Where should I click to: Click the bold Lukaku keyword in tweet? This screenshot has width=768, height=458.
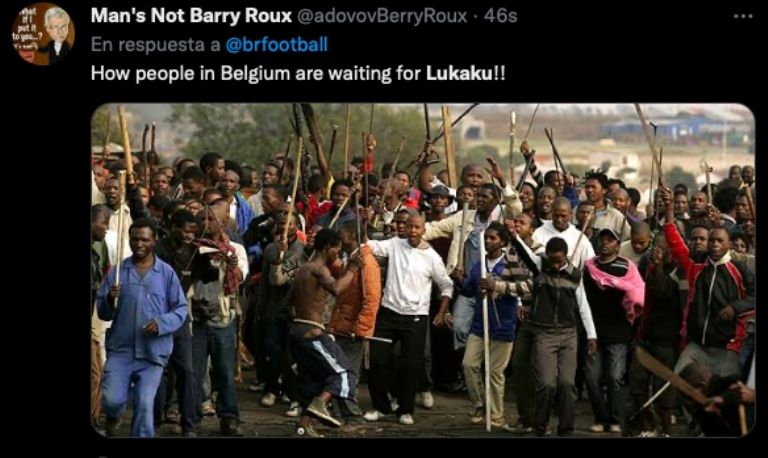click(x=459, y=73)
